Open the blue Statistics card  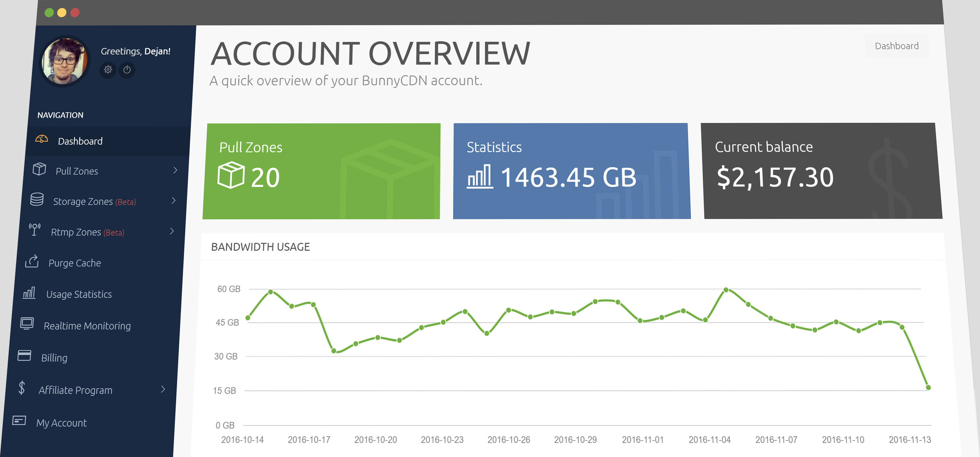[x=572, y=171]
